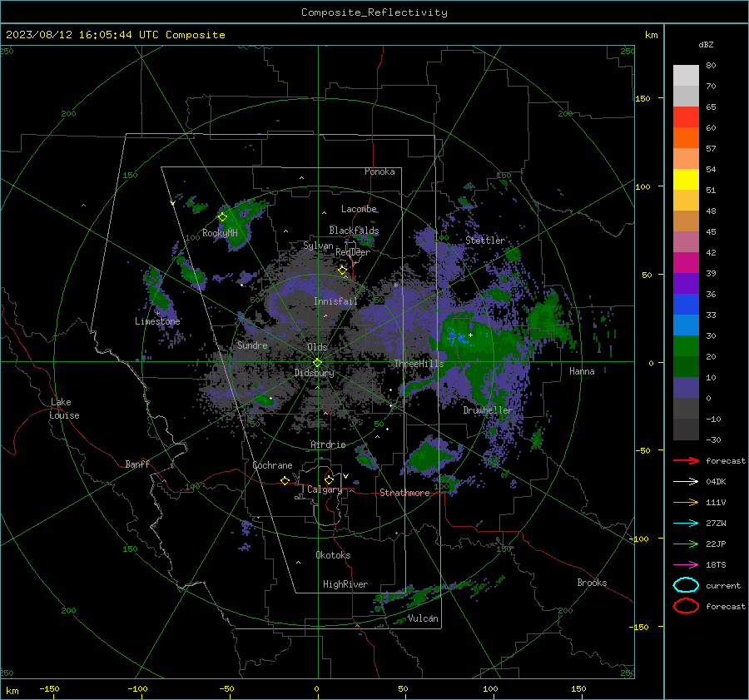Click the Stettler city label

tap(485, 241)
